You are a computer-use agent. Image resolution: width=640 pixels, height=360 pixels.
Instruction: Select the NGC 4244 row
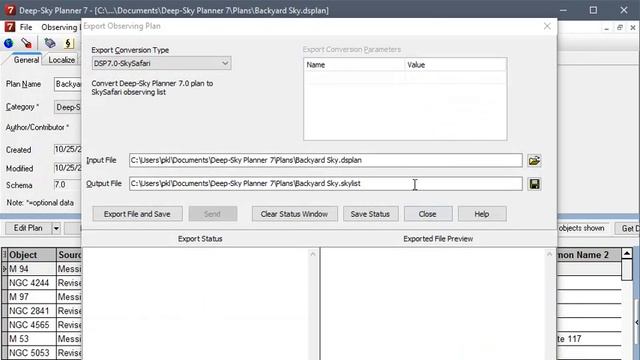(45, 283)
